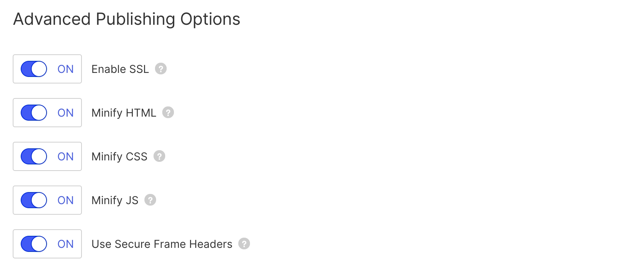Click the Minify JS option label

[x=115, y=200]
